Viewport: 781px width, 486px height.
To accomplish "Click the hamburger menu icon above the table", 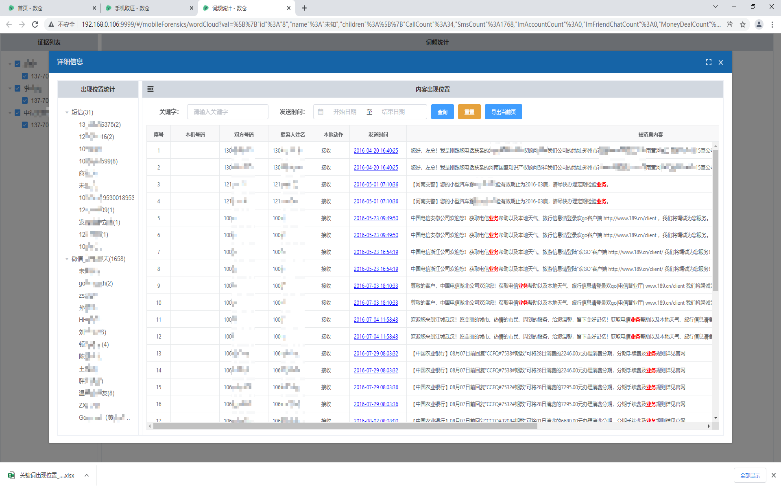I will pos(150,89).
